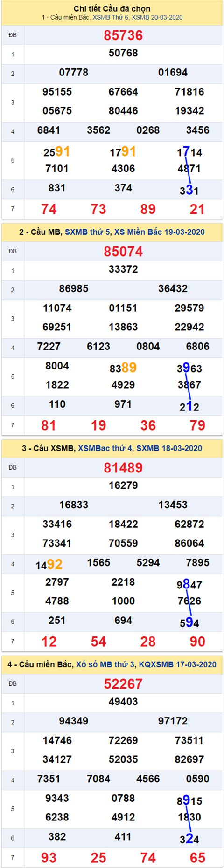
Task: Select seventh prize number 90
Action: pos(197,642)
